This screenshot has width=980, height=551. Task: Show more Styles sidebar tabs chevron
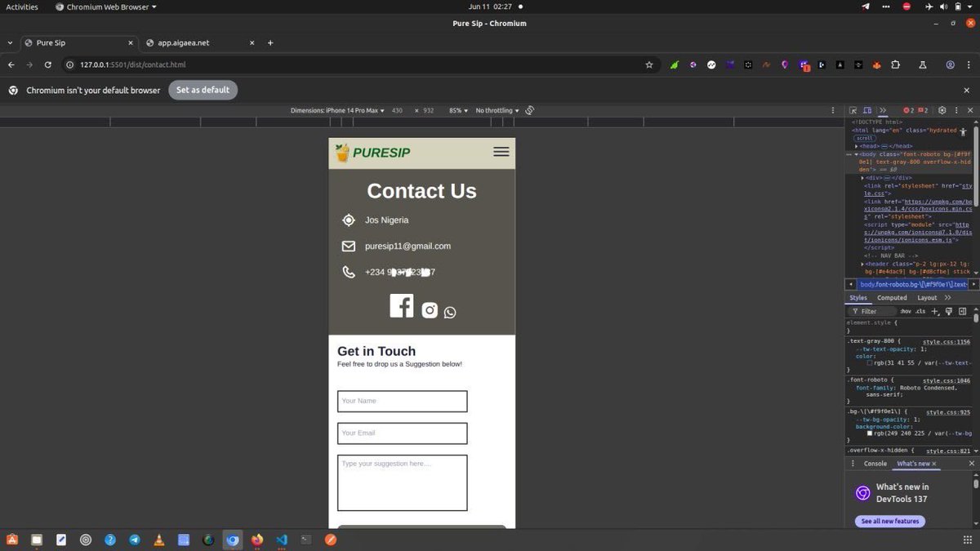tap(947, 298)
